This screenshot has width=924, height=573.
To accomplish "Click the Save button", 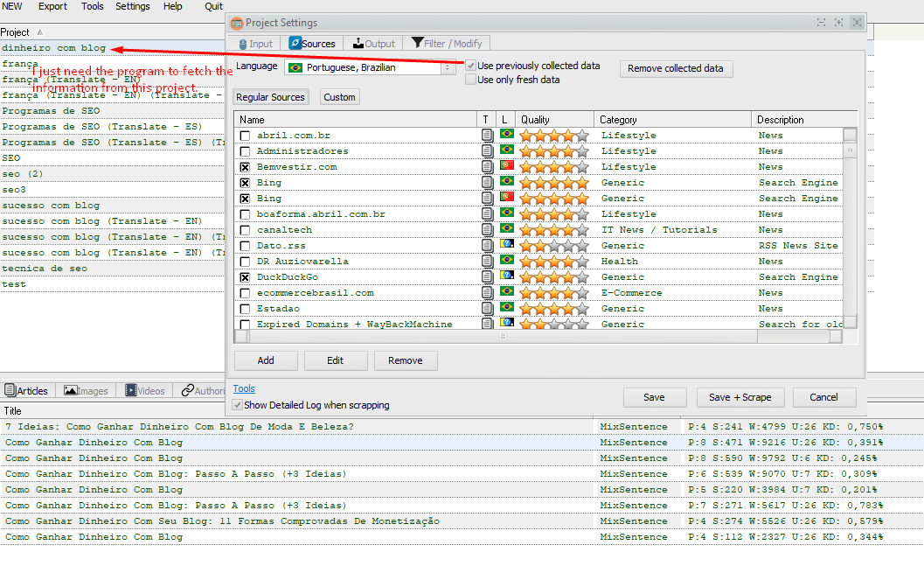I will click(x=654, y=397).
